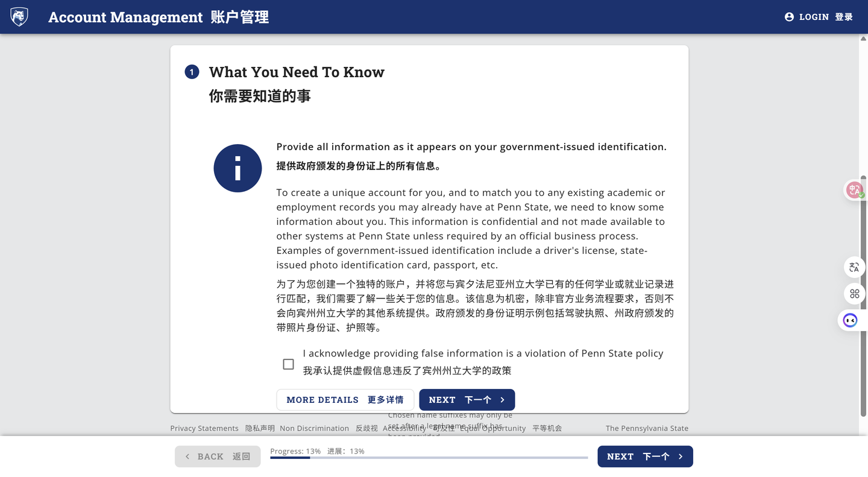This screenshot has height=477, width=868.
Task: Click NEXT button in the bottom bar
Action: pyautogui.click(x=645, y=456)
